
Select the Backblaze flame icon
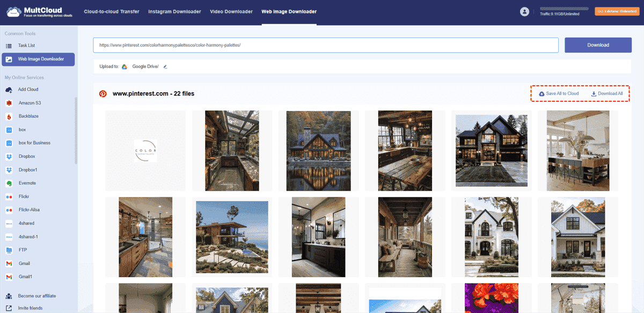[9, 116]
